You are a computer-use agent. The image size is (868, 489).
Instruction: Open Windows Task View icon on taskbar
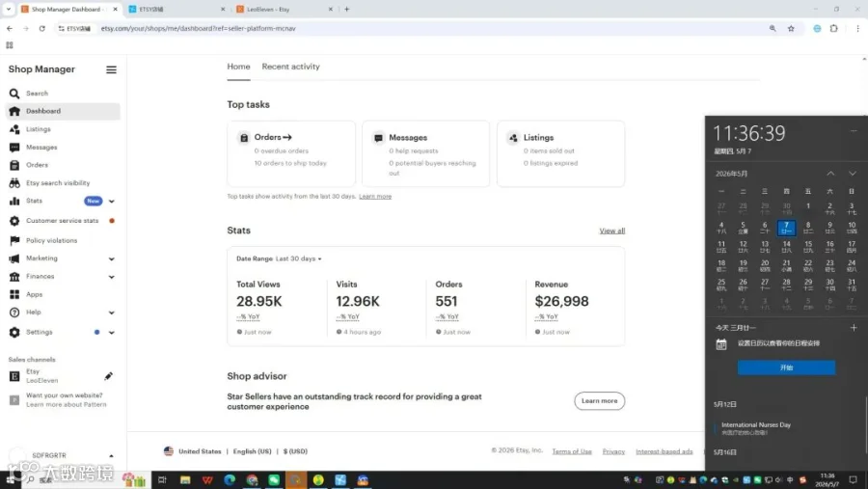[162, 480]
